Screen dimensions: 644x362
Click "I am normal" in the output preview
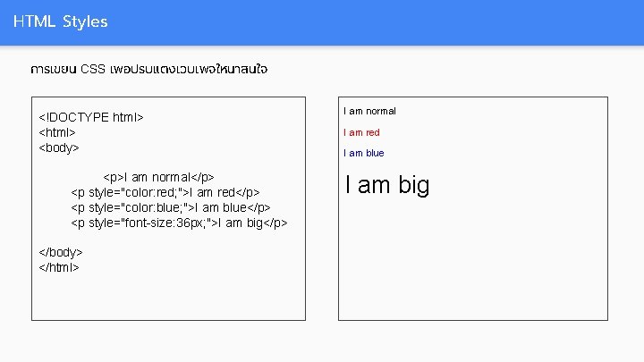(x=369, y=111)
